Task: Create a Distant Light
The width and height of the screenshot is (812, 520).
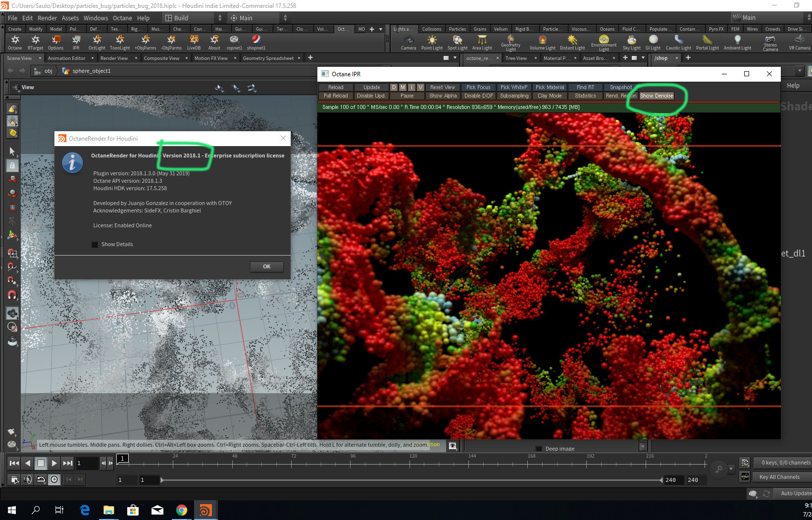Action: [572, 43]
